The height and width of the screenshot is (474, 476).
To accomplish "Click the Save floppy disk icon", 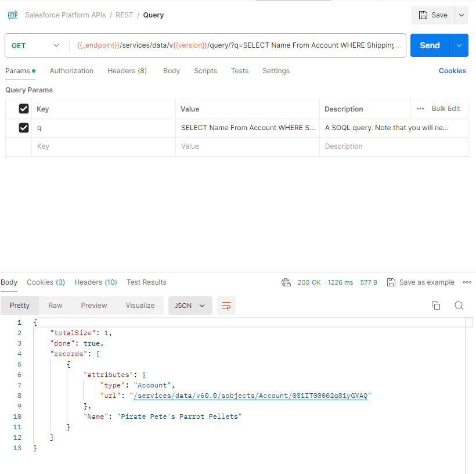I will pos(423,15).
